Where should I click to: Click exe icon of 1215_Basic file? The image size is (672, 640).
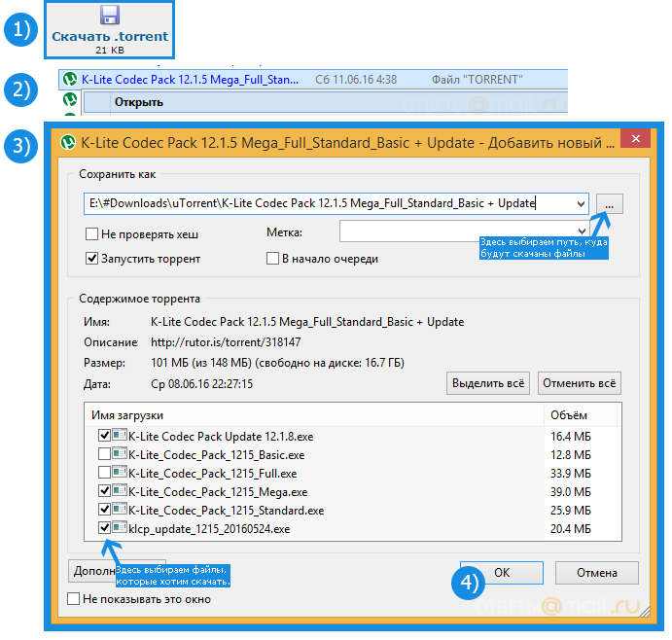coord(120,453)
